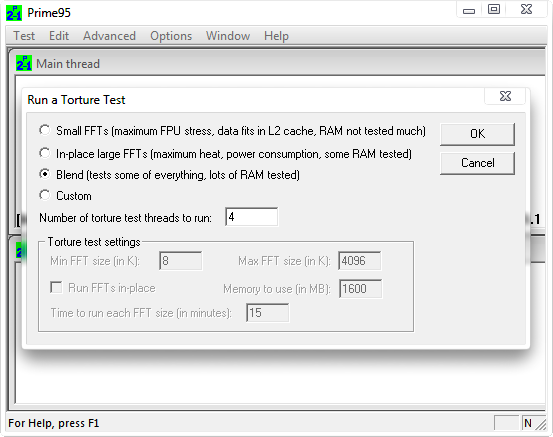This screenshot has height=437, width=553.
Task: Click the Cancel button
Action: pyautogui.click(x=477, y=163)
